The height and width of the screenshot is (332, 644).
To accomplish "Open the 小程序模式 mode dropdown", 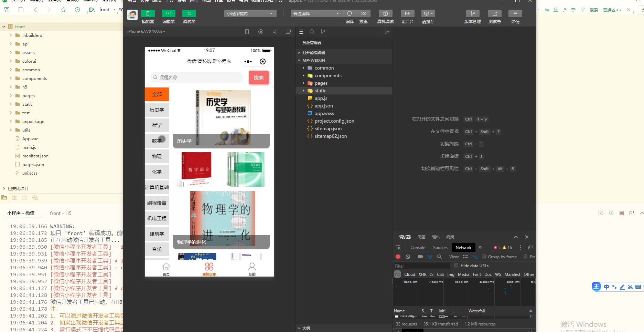I will 250,13.
